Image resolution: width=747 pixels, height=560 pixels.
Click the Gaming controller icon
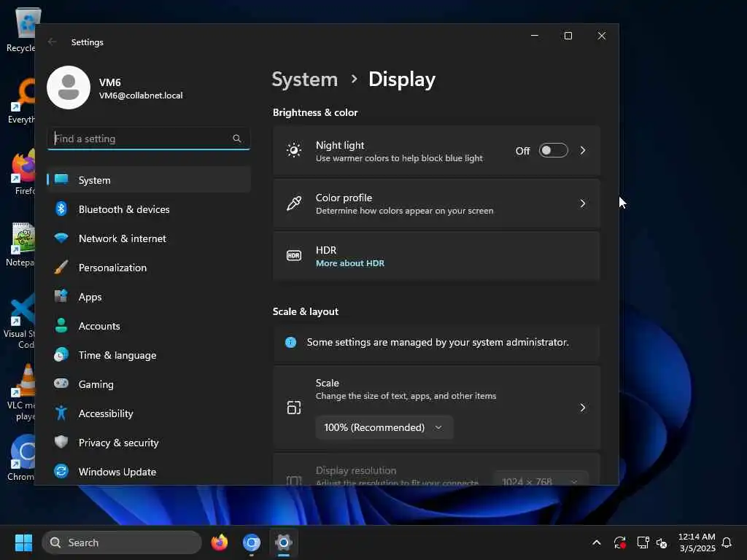[61, 384]
